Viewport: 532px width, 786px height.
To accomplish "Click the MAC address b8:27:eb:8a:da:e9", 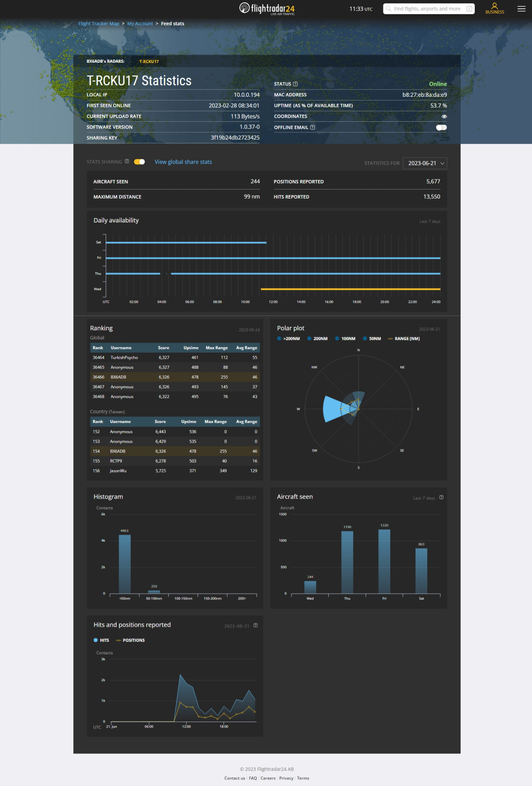I will [425, 95].
